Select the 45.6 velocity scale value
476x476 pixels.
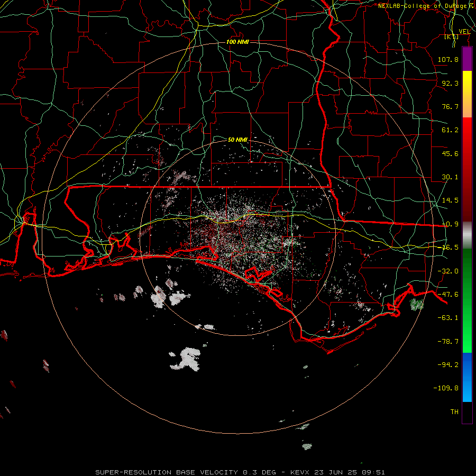pos(450,153)
